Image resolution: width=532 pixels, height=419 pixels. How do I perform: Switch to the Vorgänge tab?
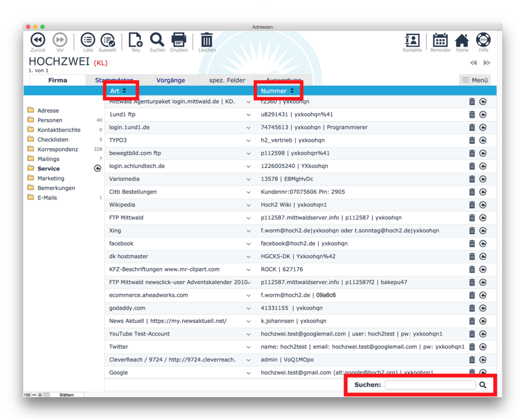coord(170,80)
